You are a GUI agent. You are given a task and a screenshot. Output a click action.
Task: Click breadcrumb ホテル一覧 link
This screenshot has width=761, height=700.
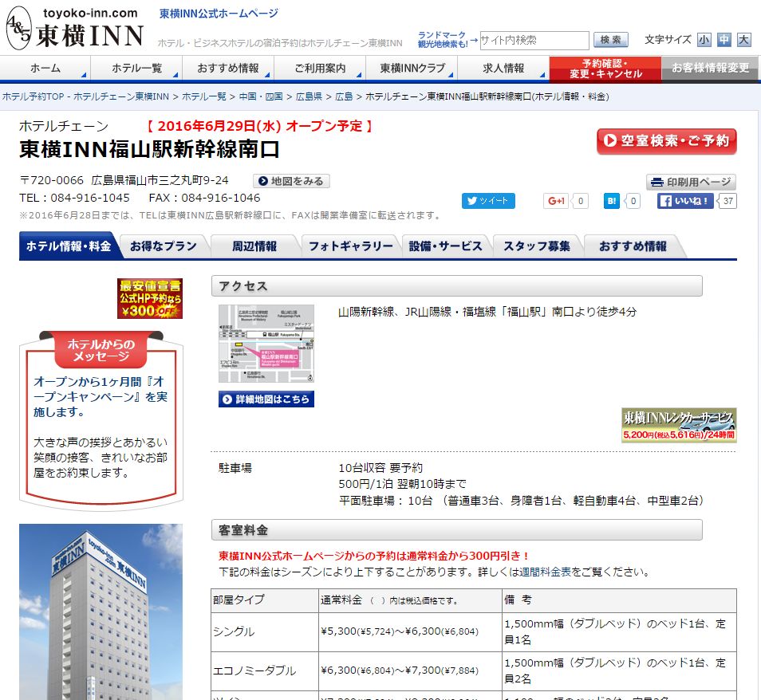pyautogui.click(x=204, y=96)
